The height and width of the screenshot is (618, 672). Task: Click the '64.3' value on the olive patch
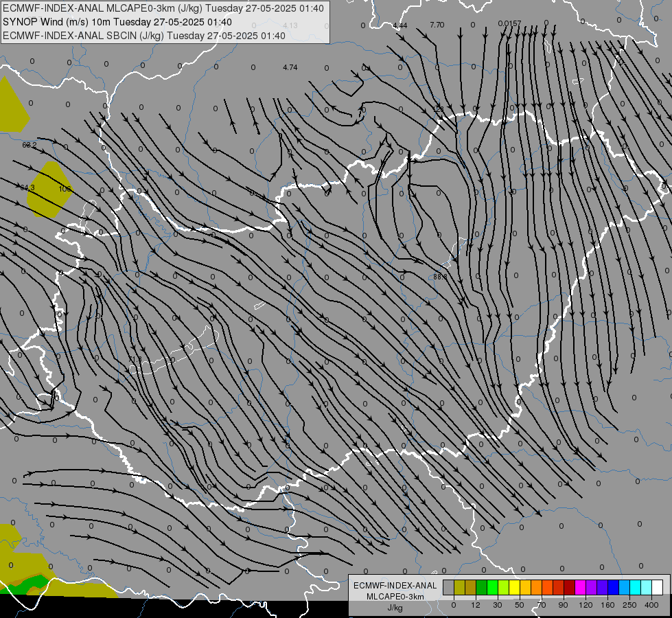click(x=27, y=188)
